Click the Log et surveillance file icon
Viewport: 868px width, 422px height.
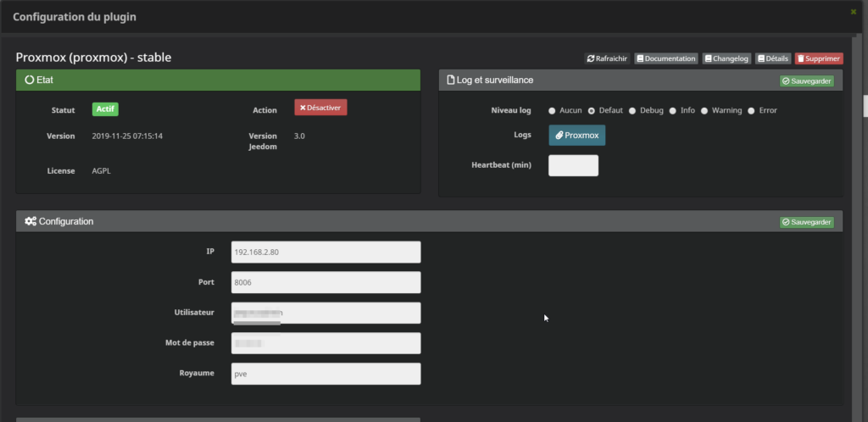(451, 81)
